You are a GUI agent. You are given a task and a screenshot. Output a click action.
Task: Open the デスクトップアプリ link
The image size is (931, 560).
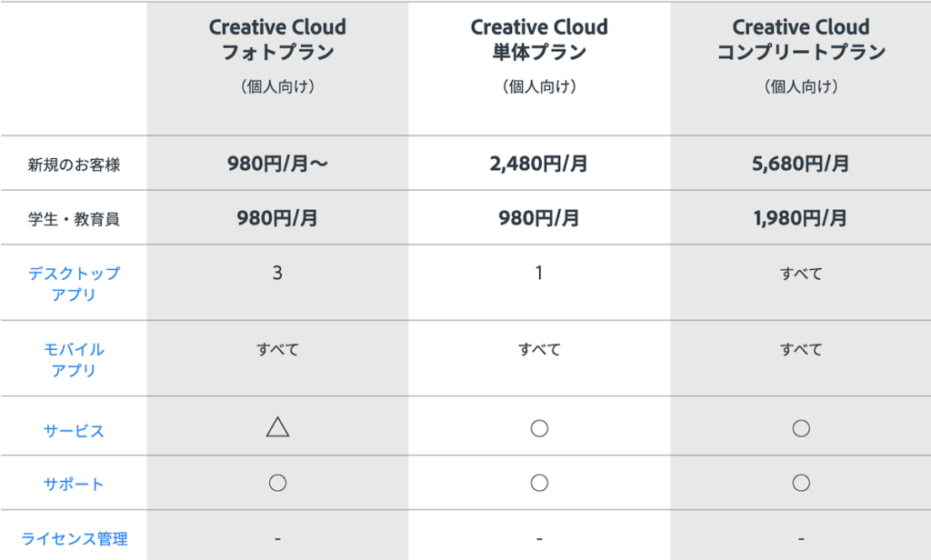74,284
